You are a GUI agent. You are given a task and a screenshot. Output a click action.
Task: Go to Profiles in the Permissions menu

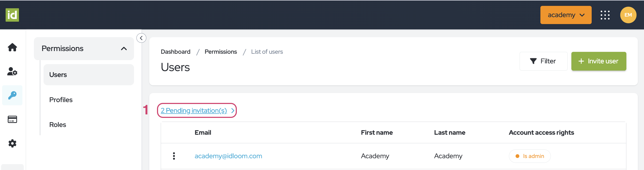point(61,100)
